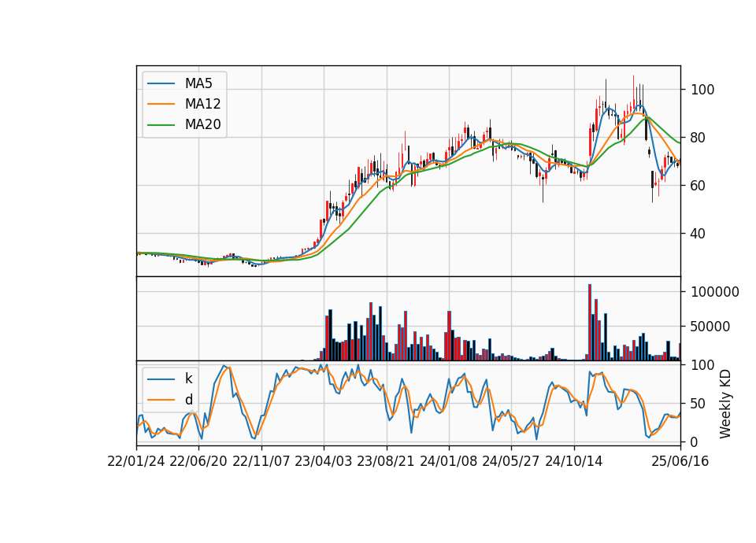
Task: Click the KD axis label 50
Action: point(697,404)
